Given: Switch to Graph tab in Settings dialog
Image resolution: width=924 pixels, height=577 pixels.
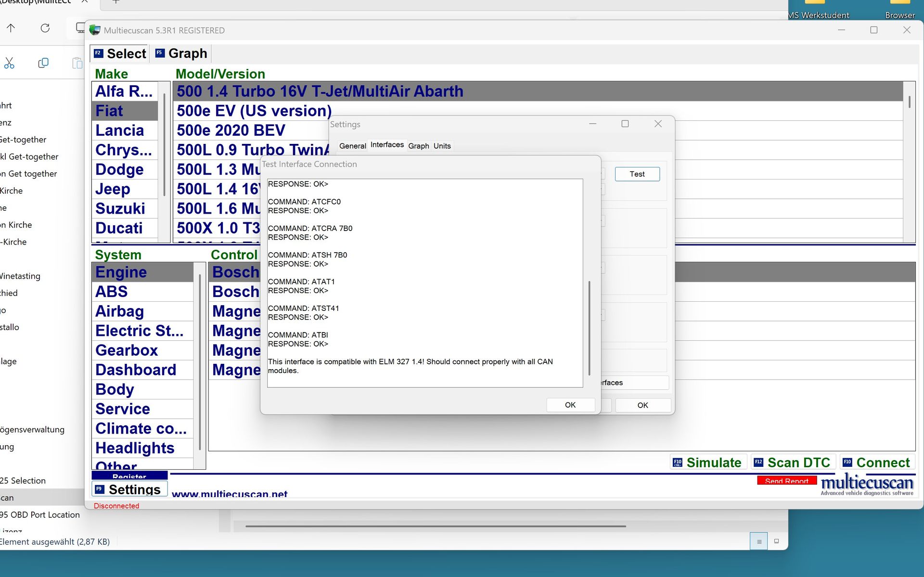Looking at the screenshot, I should (x=419, y=146).
